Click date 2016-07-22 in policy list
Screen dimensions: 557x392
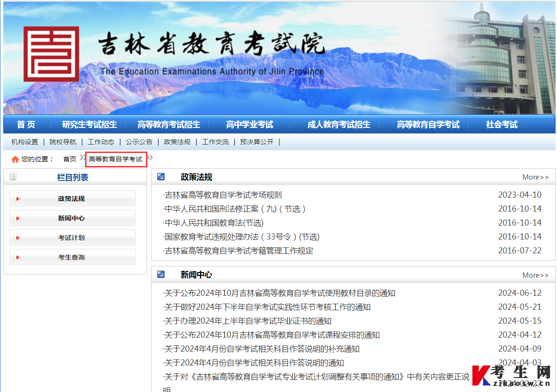[520, 251]
